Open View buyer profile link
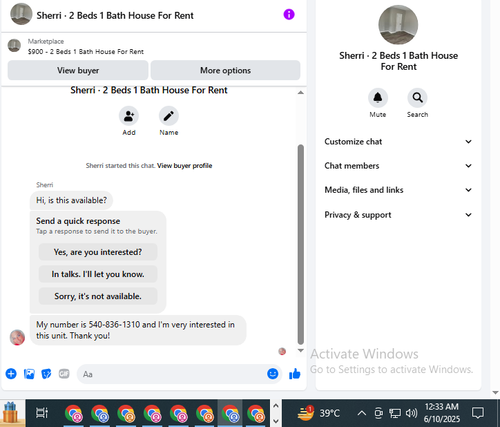The width and height of the screenshot is (500, 427). tap(185, 166)
